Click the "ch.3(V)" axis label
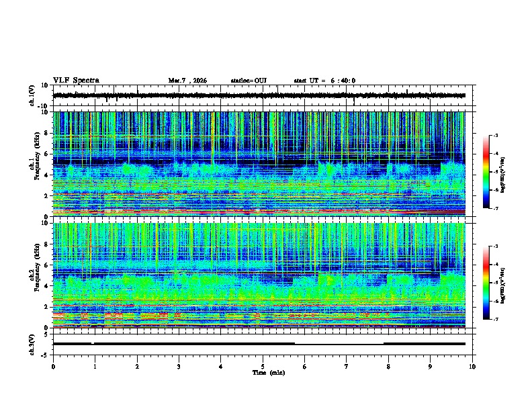 [x=32, y=345]
